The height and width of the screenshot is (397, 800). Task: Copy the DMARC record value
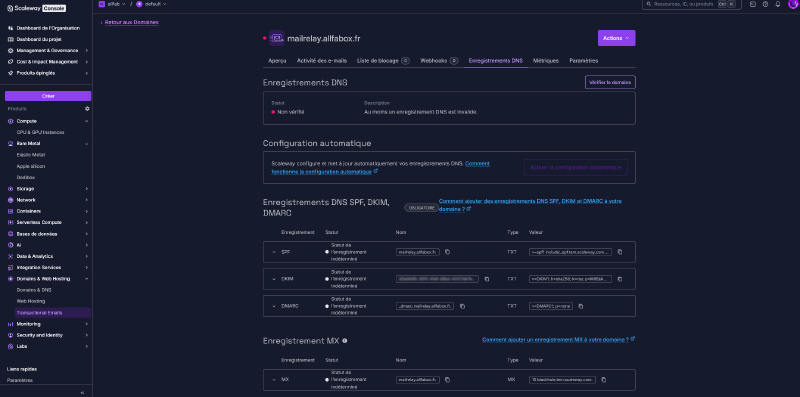click(x=581, y=306)
